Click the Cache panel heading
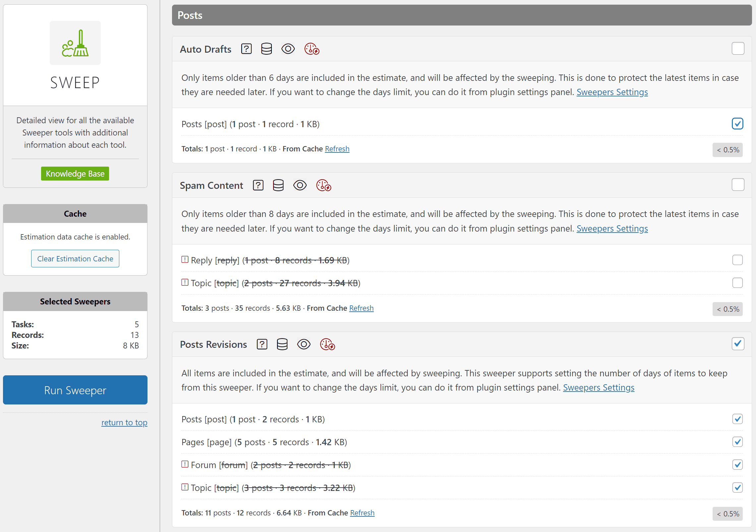Image resolution: width=756 pixels, height=532 pixels. click(75, 214)
